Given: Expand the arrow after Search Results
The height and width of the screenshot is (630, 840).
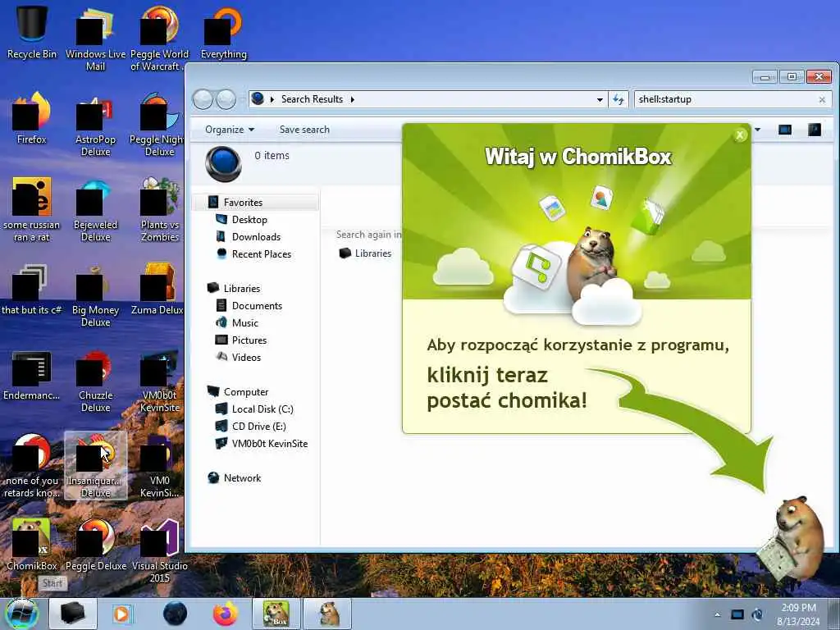Looking at the screenshot, I should pos(353,99).
